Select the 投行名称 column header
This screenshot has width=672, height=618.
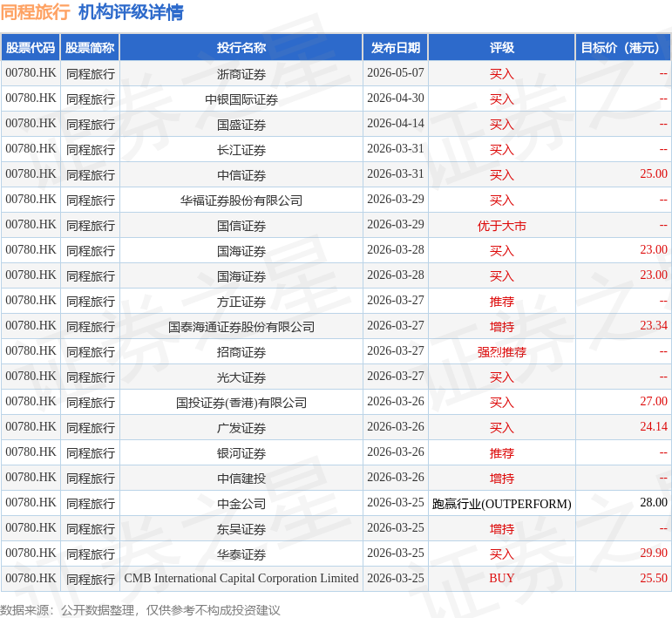click(241, 48)
